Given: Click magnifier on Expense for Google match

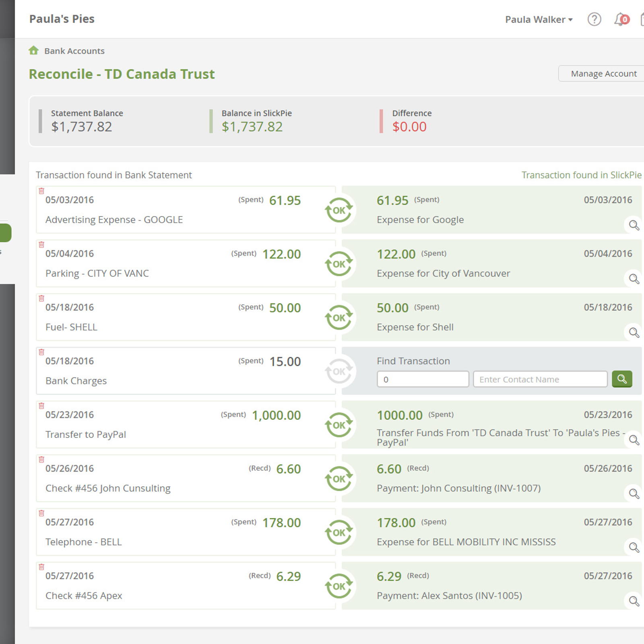Looking at the screenshot, I should pyautogui.click(x=634, y=225).
